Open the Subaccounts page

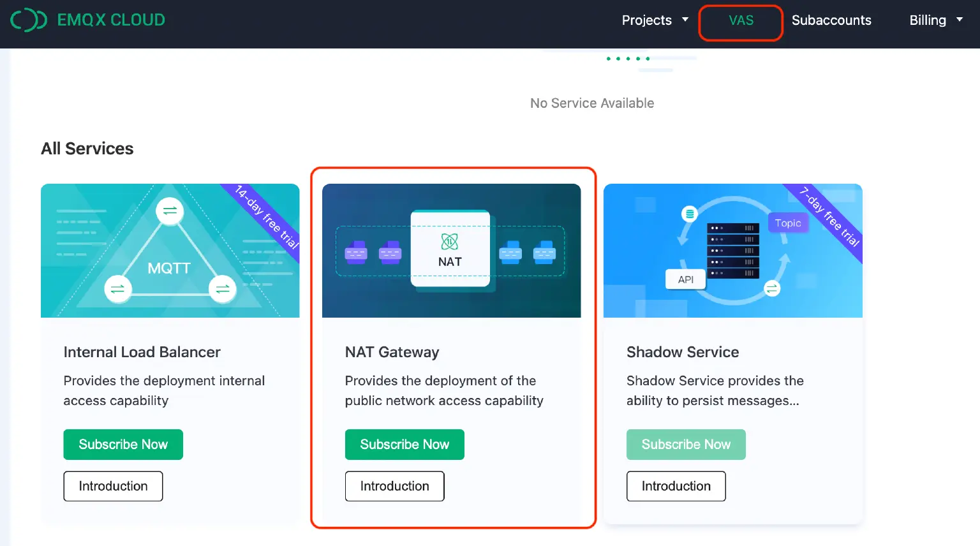click(x=831, y=20)
